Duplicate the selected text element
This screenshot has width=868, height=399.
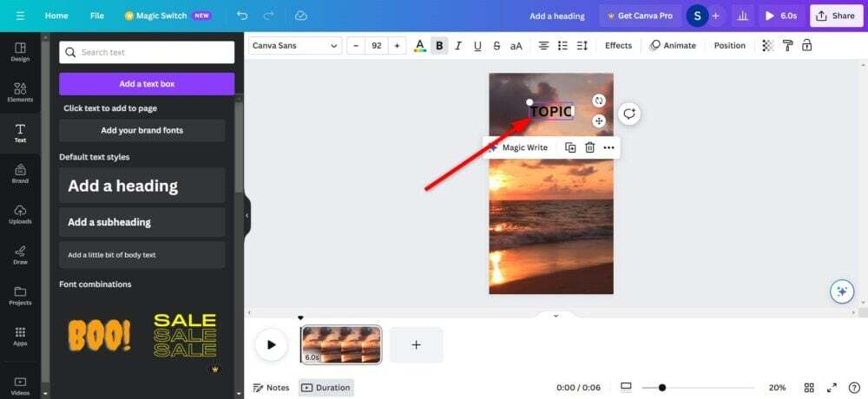tap(570, 147)
